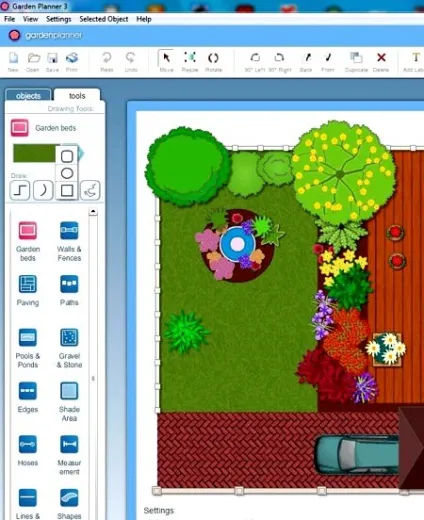The image size is (424, 520).
Task: Choose the Edges category icon
Action: pyautogui.click(x=28, y=391)
